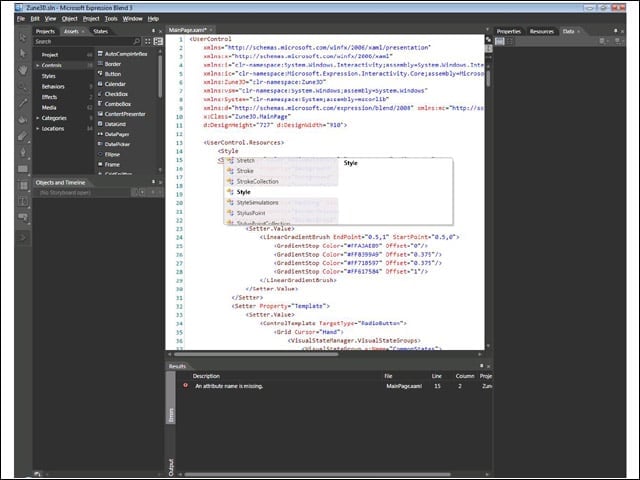Select the Grid layout panel tool

[x=23, y=185]
